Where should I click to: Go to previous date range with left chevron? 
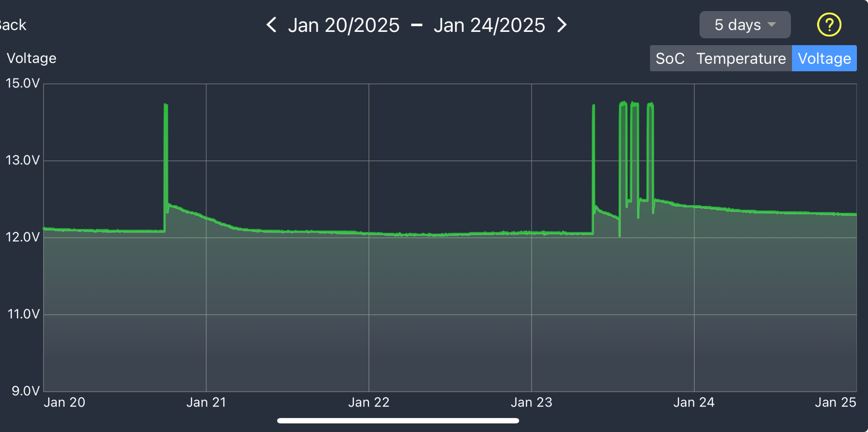[271, 25]
